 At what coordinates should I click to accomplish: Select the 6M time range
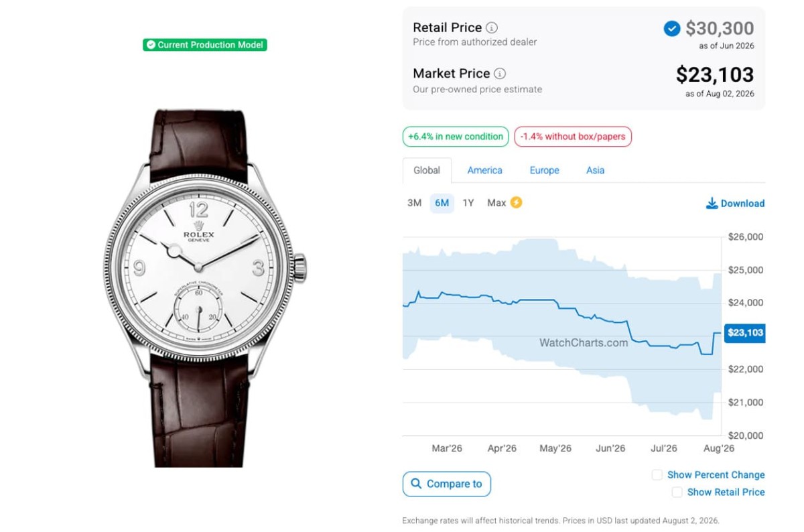442,203
